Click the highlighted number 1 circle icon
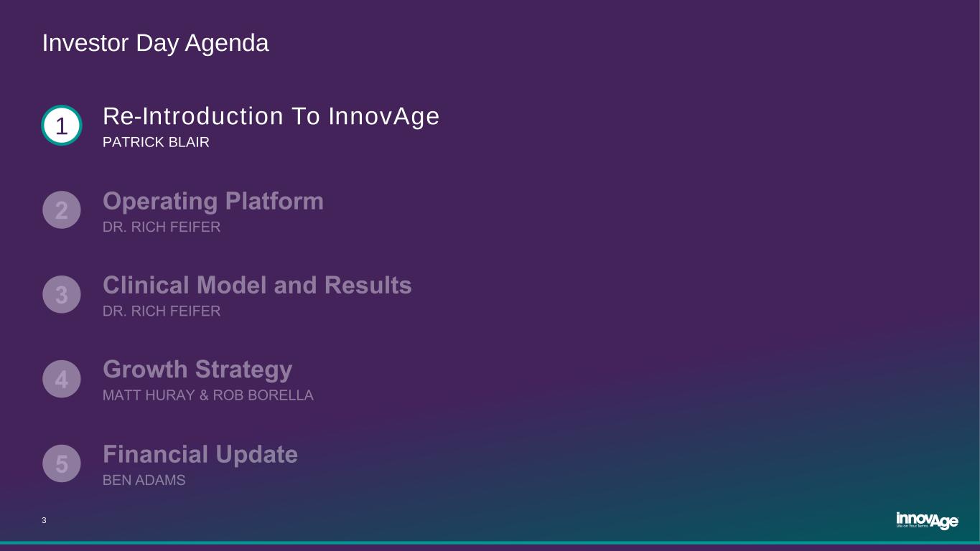The height and width of the screenshot is (551, 980). 62,126
